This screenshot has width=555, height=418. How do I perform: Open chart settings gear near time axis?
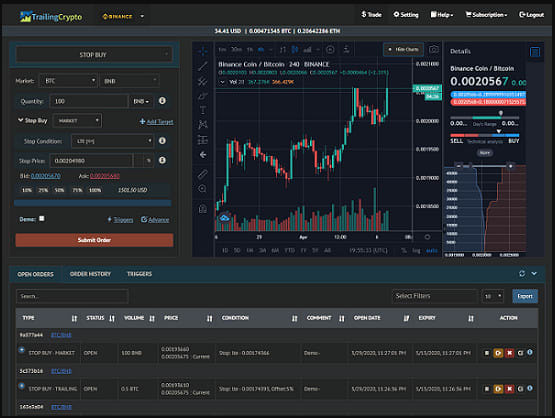(x=427, y=237)
